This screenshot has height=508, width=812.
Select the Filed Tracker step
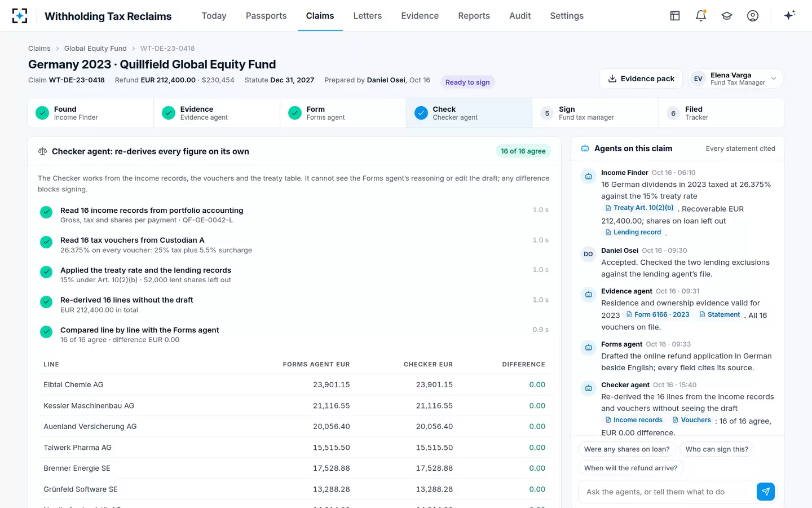721,113
